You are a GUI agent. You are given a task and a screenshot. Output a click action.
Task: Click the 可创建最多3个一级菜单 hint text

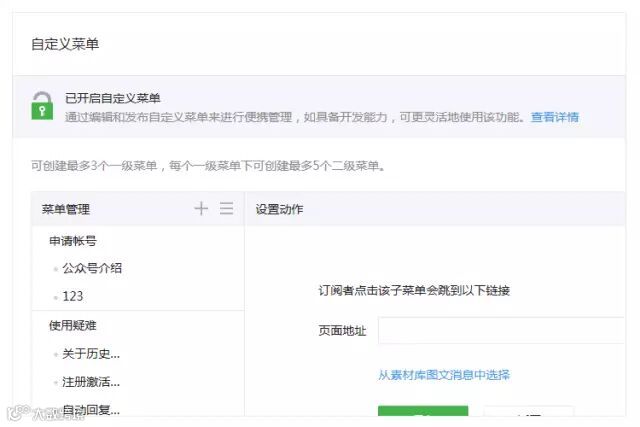(x=208, y=166)
